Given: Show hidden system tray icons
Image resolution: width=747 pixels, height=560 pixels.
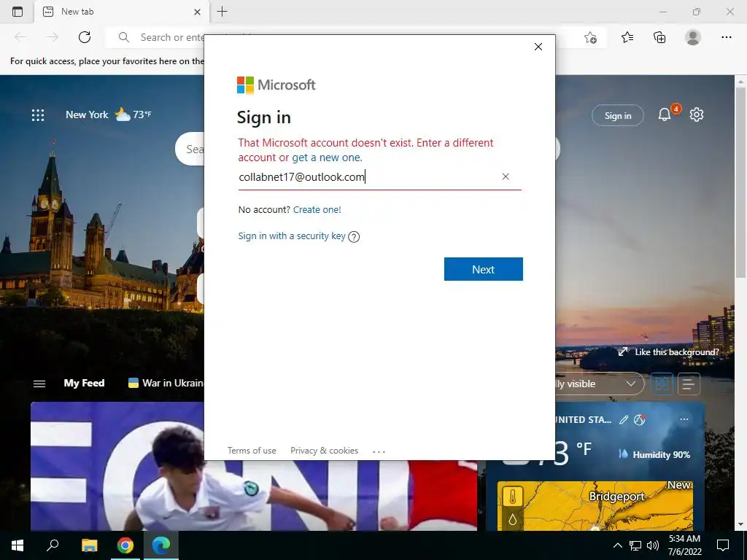Looking at the screenshot, I should coord(617,545).
